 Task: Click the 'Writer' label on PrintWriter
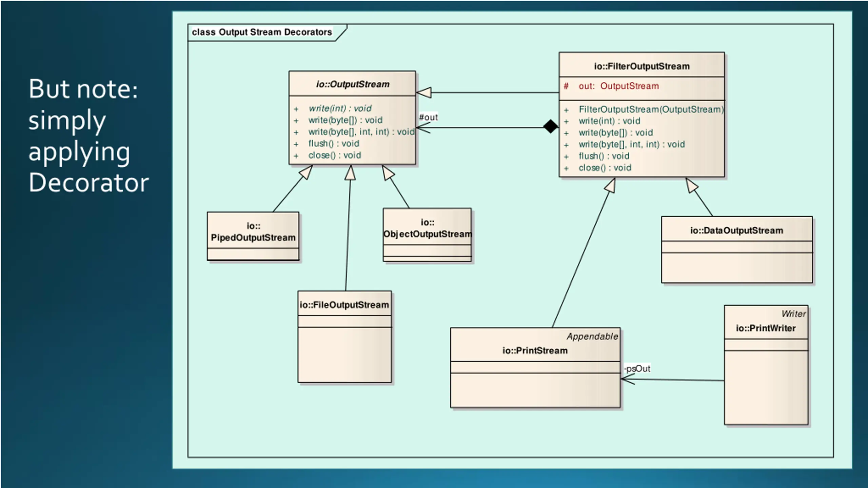click(x=793, y=314)
